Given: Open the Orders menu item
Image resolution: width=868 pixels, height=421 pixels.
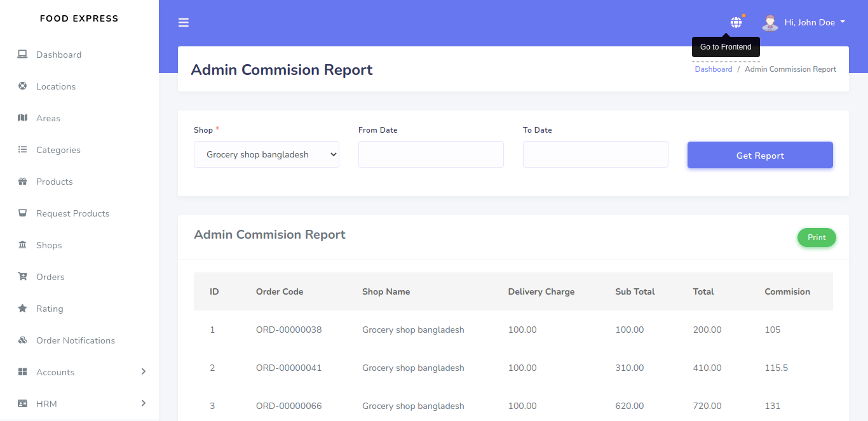Looking at the screenshot, I should pyautogui.click(x=50, y=277).
